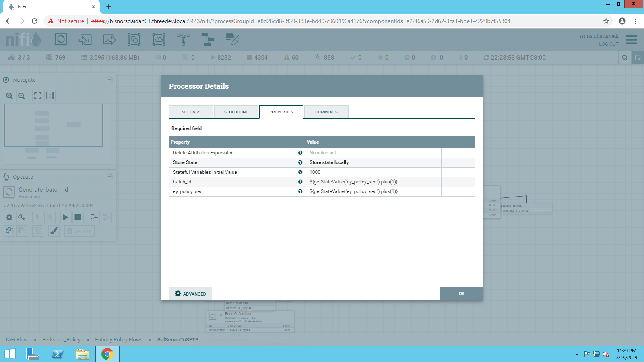Click help icon for batch_id property
644x362 pixels.
(300, 182)
